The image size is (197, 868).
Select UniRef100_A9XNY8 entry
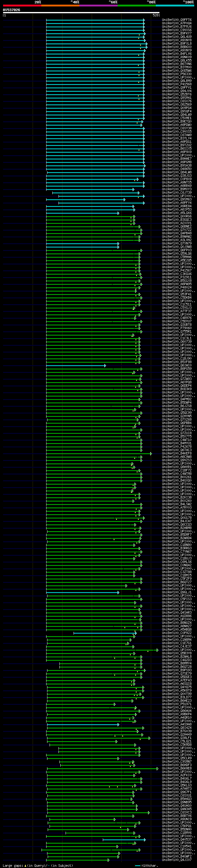tap(177, 40)
